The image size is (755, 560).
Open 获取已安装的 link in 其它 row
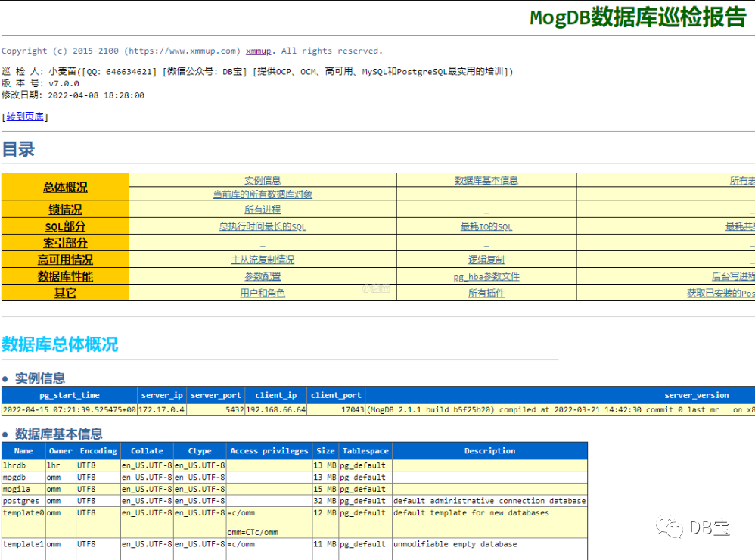[721, 293]
